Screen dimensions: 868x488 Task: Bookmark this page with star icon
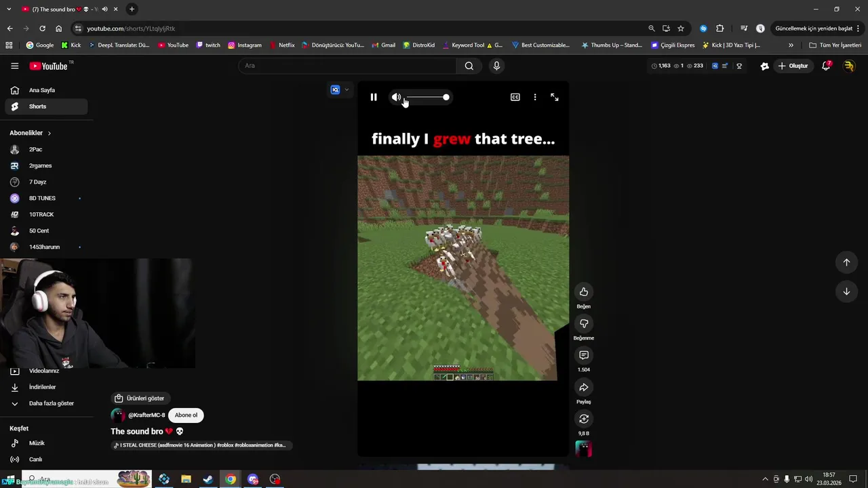pos(681,28)
